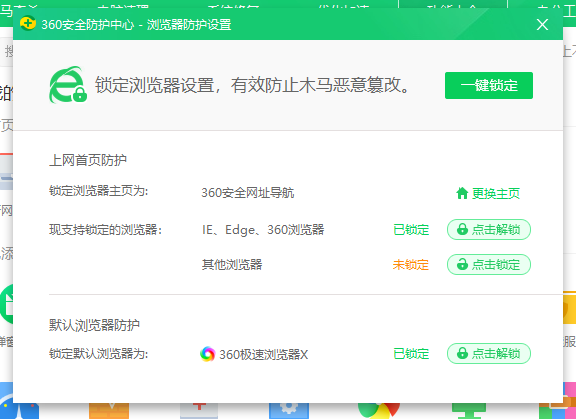Click the 锁定浏览器主页为: label
Image resolution: width=576 pixels, height=419 pixels.
[98, 191]
